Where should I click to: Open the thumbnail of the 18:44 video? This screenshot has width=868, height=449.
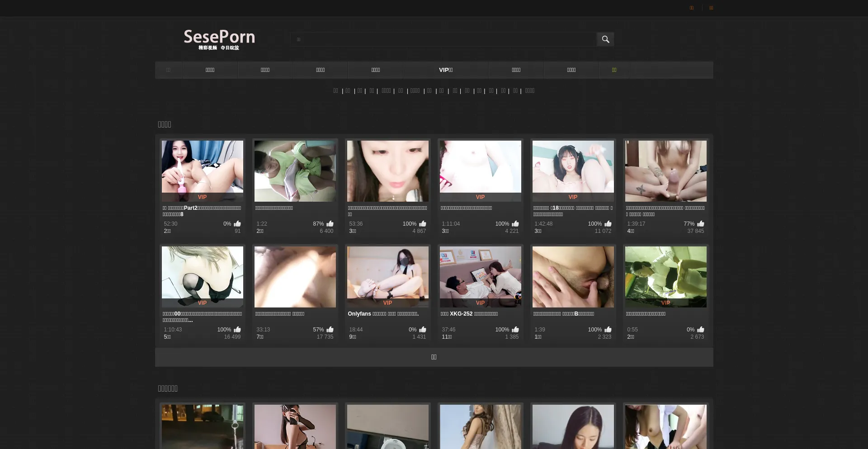(x=387, y=274)
